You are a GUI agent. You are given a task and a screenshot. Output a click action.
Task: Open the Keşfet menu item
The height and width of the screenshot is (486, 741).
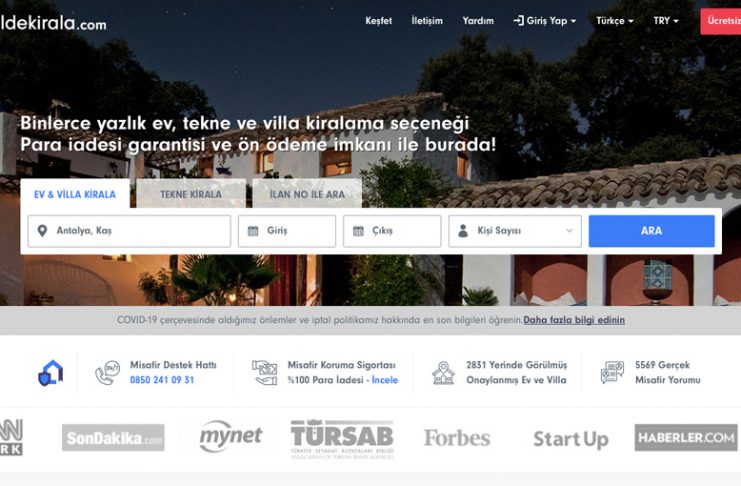click(x=379, y=21)
